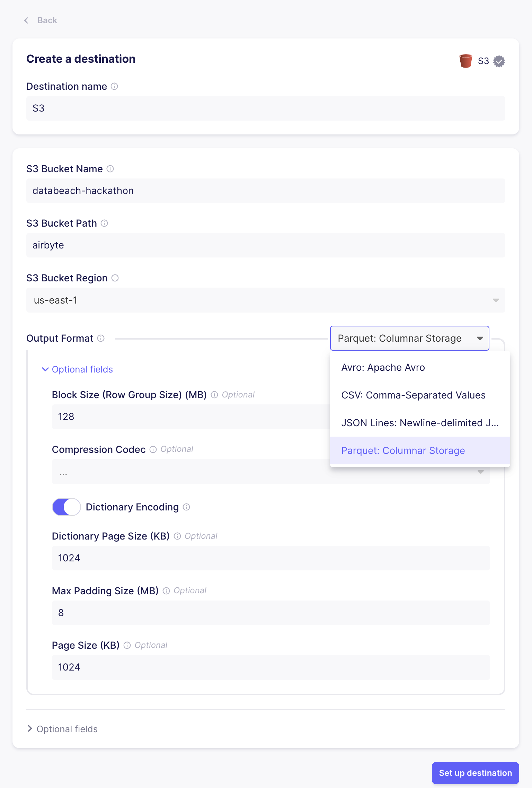
Task: Toggle the Dictionary Encoding switch
Action: pos(66,507)
